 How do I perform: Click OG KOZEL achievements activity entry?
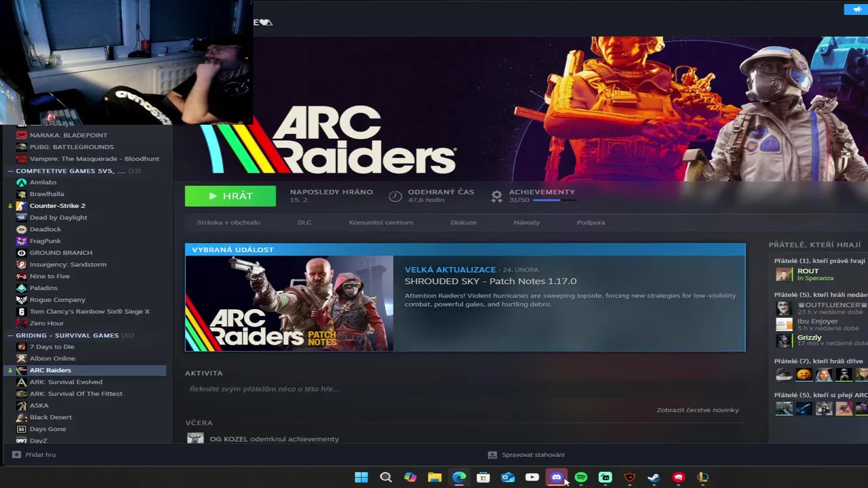[274, 439]
